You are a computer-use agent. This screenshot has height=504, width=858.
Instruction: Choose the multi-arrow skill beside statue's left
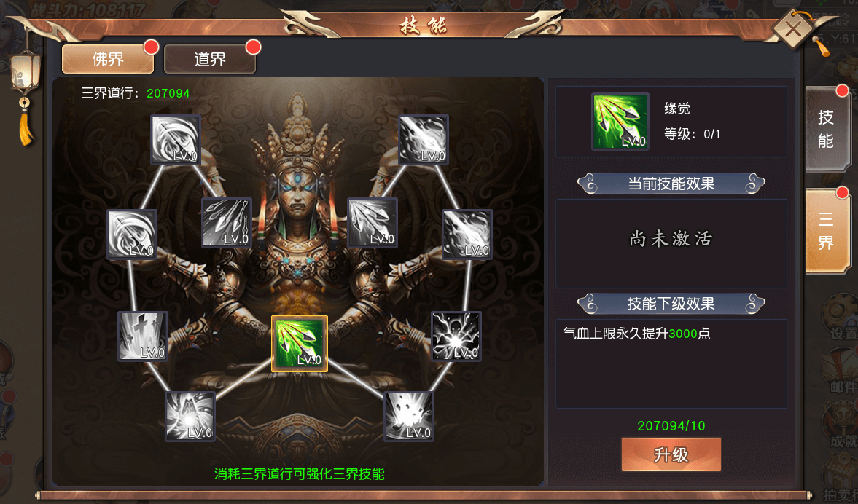(227, 223)
